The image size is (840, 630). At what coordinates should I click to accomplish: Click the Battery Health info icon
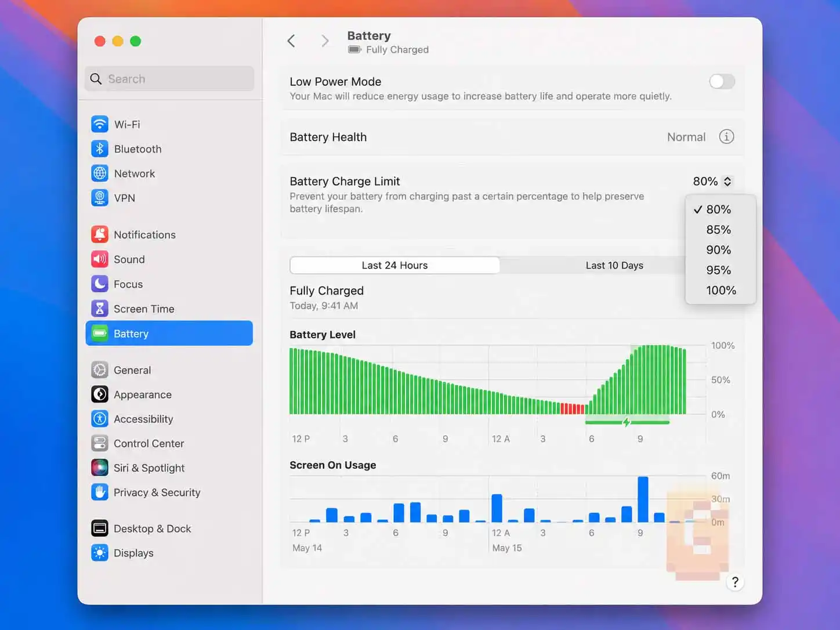point(726,137)
